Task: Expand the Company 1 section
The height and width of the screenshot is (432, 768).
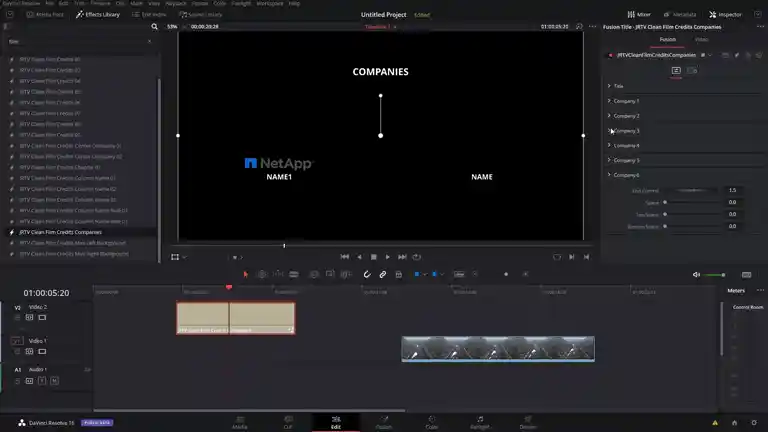Action: point(624,101)
